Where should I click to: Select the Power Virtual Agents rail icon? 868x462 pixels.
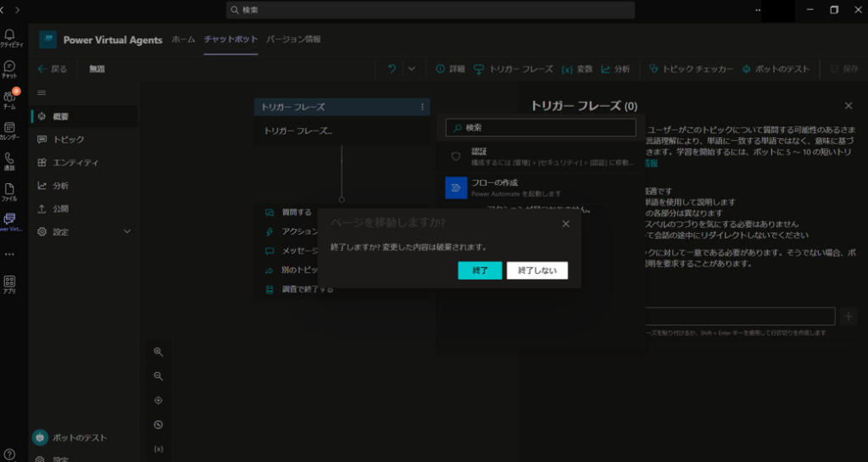9,222
